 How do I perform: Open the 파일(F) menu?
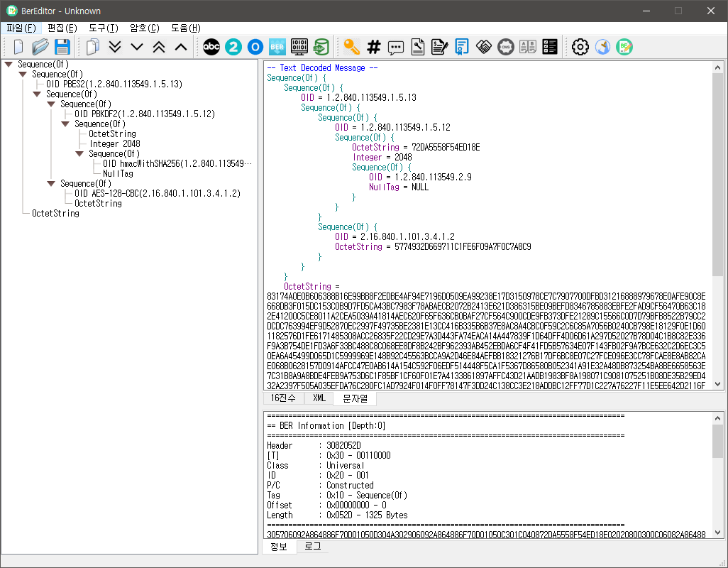[21, 28]
